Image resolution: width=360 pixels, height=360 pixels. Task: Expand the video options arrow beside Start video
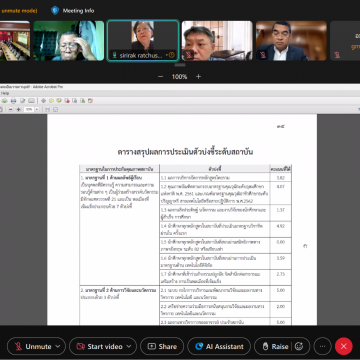129,346
